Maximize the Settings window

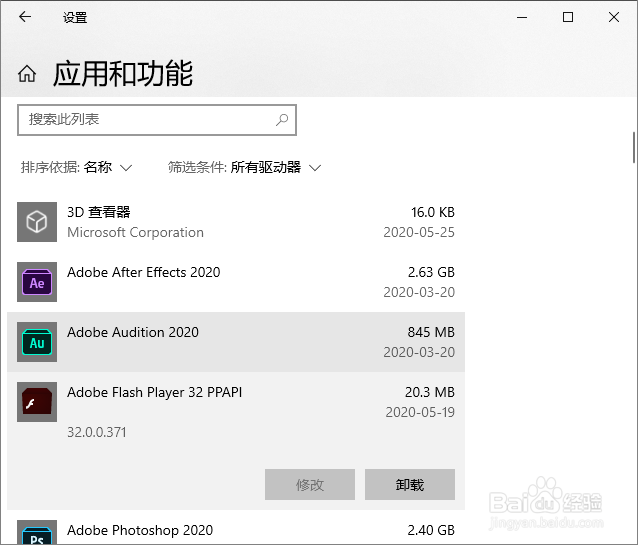click(x=568, y=17)
